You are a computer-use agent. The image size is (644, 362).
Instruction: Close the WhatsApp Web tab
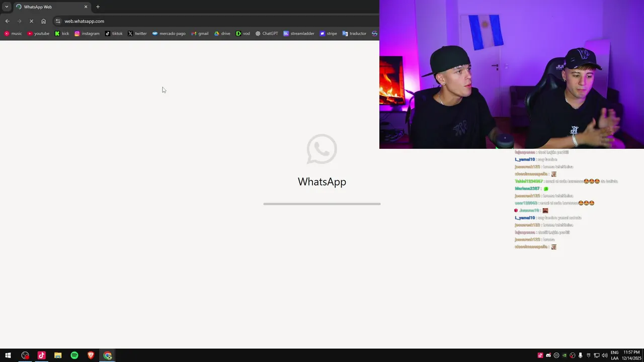pyautogui.click(x=86, y=7)
